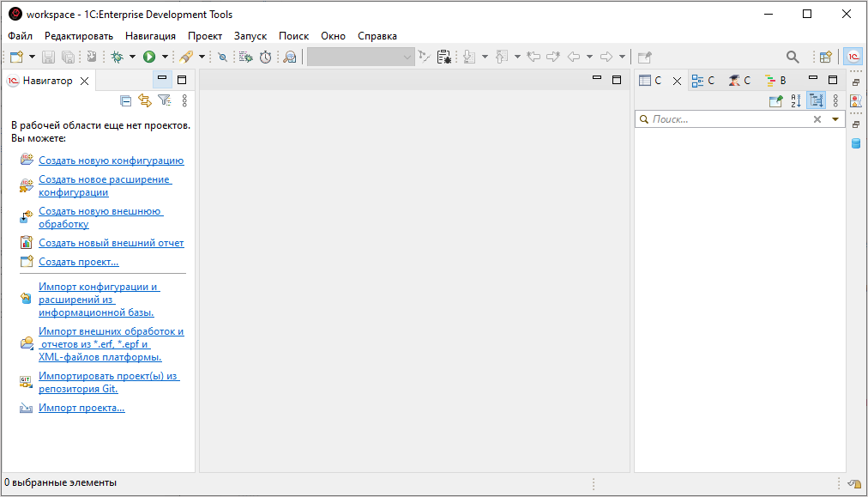Toggle Link with Editor in Навигатор

[x=144, y=100]
